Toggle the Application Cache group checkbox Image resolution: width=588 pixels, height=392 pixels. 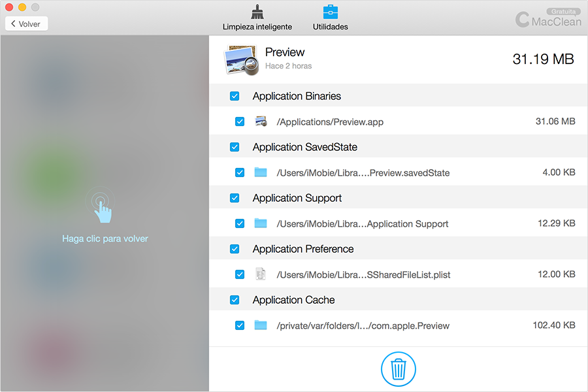(235, 300)
